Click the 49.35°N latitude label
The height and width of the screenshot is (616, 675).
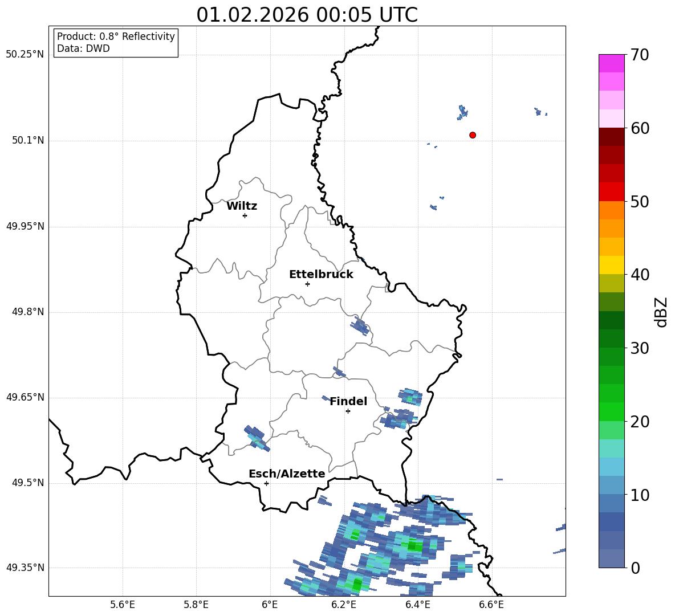point(25,568)
